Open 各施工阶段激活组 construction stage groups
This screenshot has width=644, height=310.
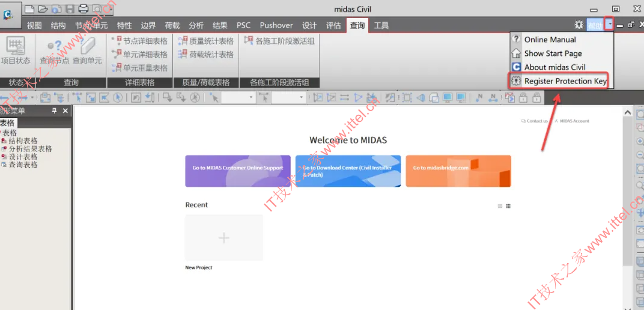[279, 41]
